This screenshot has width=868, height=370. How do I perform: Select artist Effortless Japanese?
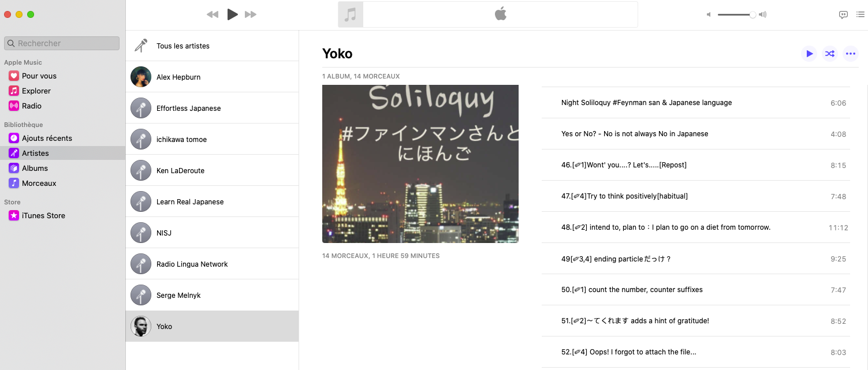pyautogui.click(x=212, y=108)
